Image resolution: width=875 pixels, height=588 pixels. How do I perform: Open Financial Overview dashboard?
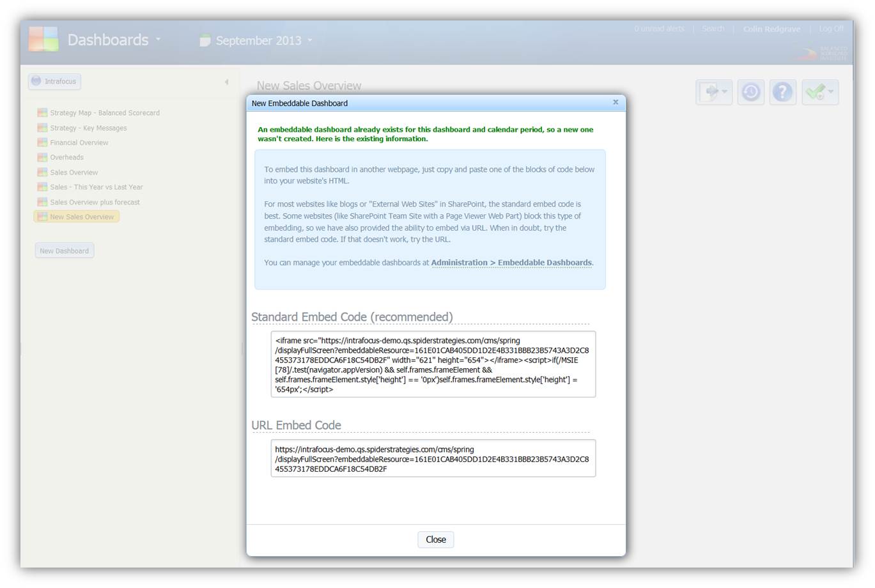point(79,143)
